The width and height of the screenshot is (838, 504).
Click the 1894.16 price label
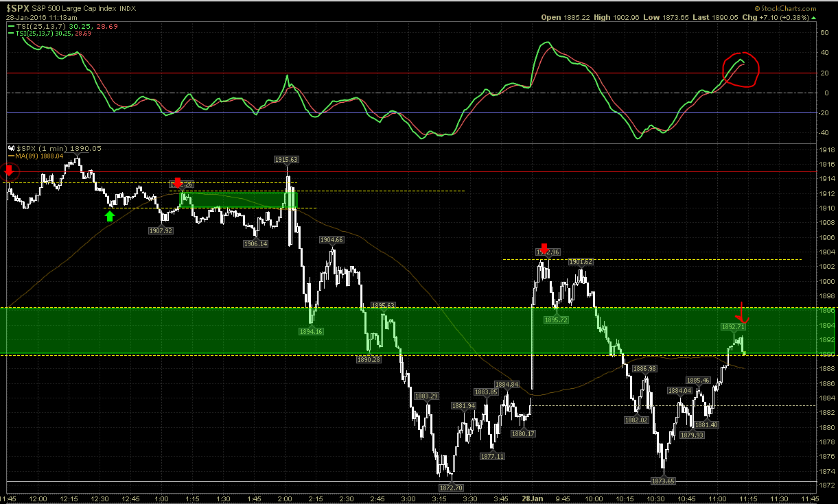(311, 331)
